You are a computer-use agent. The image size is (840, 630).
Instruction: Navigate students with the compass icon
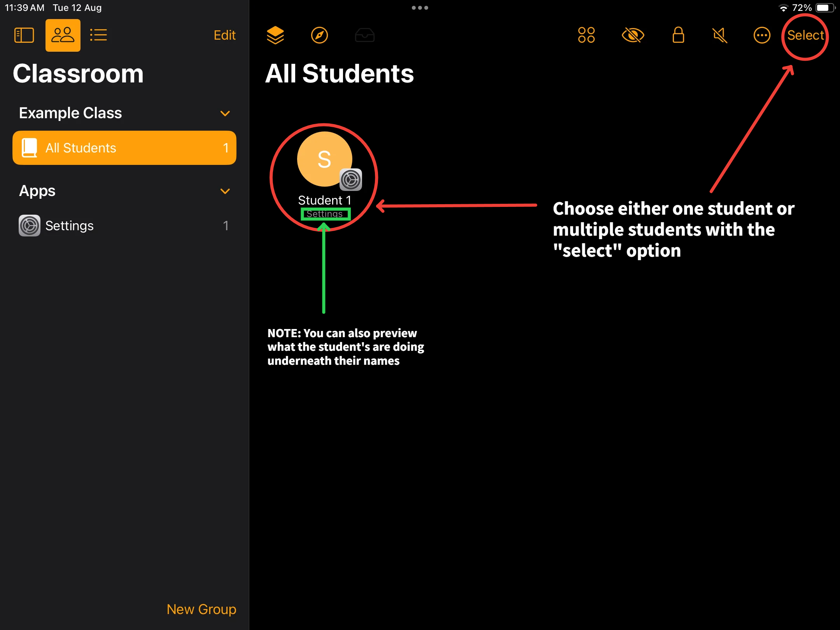[x=320, y=35]
